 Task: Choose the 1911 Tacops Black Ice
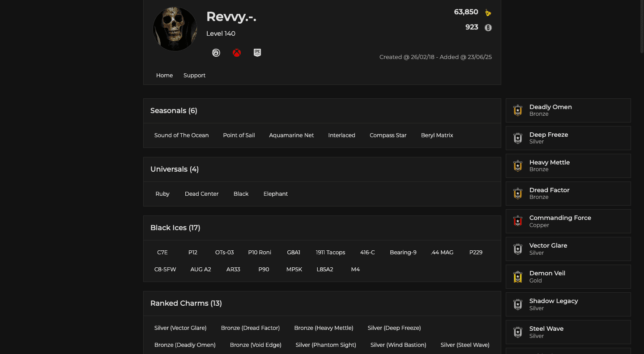(330, 252)
